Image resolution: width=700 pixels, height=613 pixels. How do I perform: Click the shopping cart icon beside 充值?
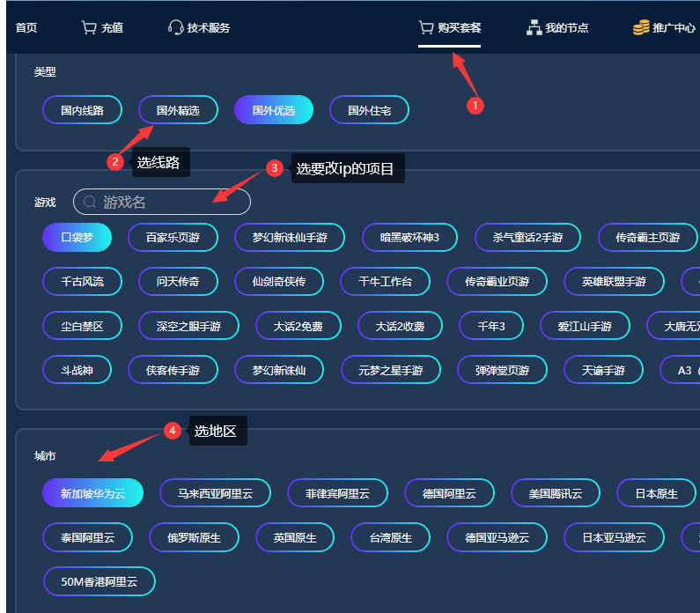pos(89,27)
